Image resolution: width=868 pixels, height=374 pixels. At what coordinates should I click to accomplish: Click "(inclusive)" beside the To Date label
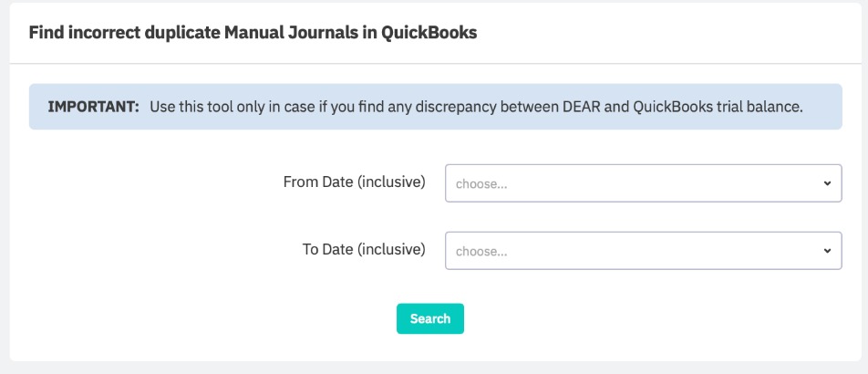click(391, 249)
